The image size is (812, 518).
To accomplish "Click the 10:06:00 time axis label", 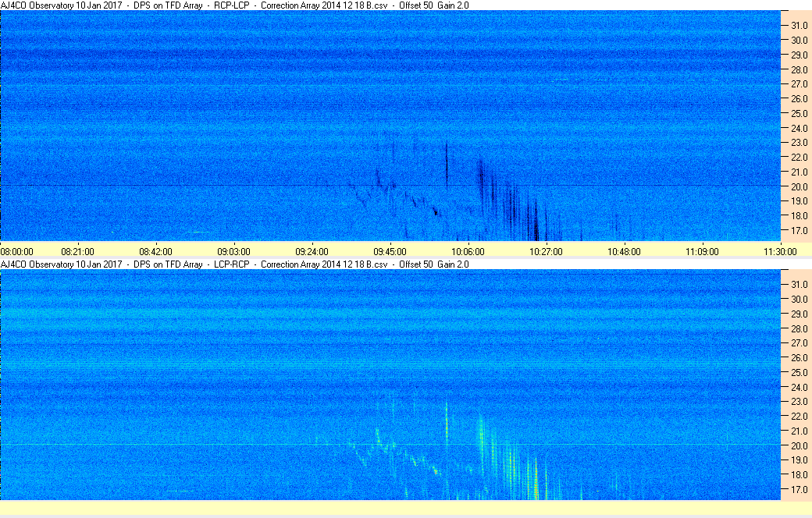I will coord(468,252).
